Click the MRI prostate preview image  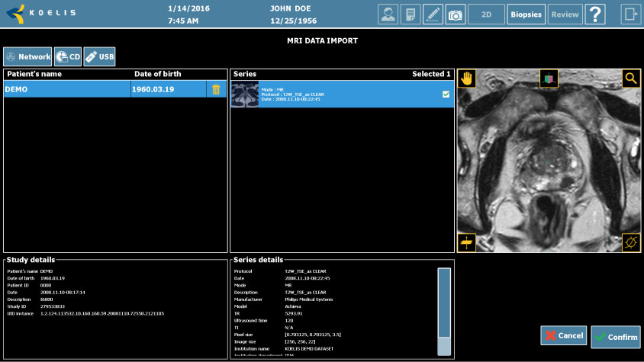point(549,161)
